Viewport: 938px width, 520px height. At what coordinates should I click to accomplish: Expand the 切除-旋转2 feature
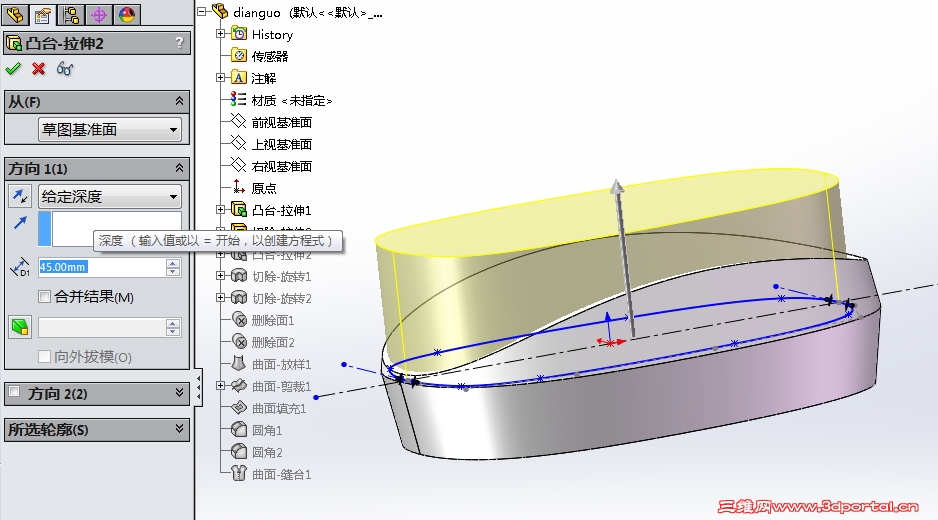tap(221, 298)
